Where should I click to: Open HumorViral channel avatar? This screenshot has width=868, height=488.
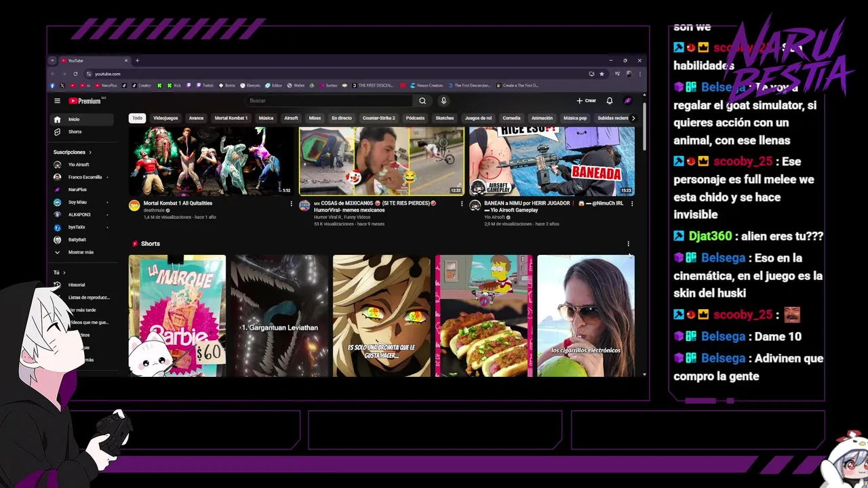pos(304,205)
